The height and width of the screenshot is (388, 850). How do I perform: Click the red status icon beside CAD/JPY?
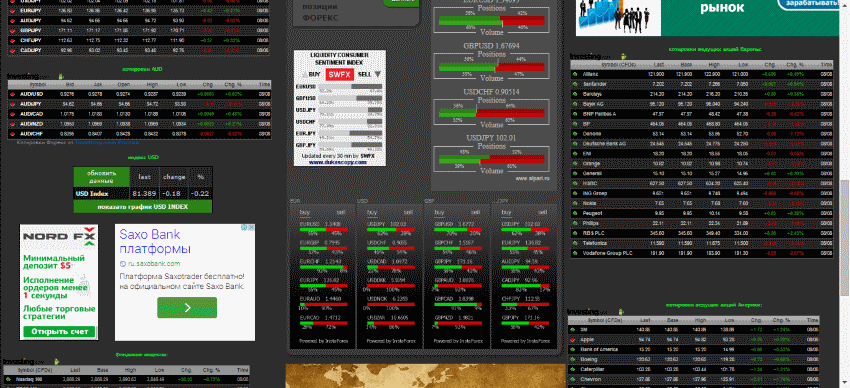coord(12,50)
